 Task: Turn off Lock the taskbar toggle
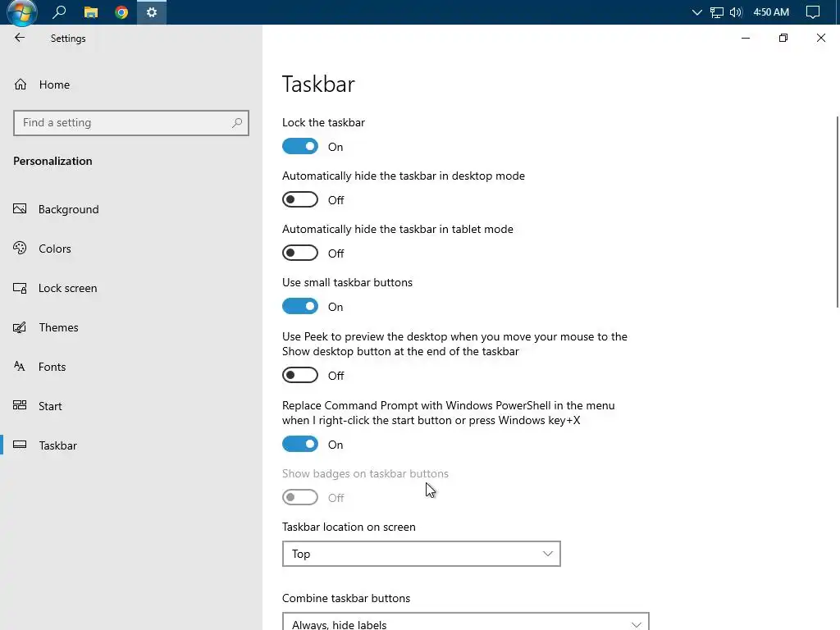pos(300,147)
